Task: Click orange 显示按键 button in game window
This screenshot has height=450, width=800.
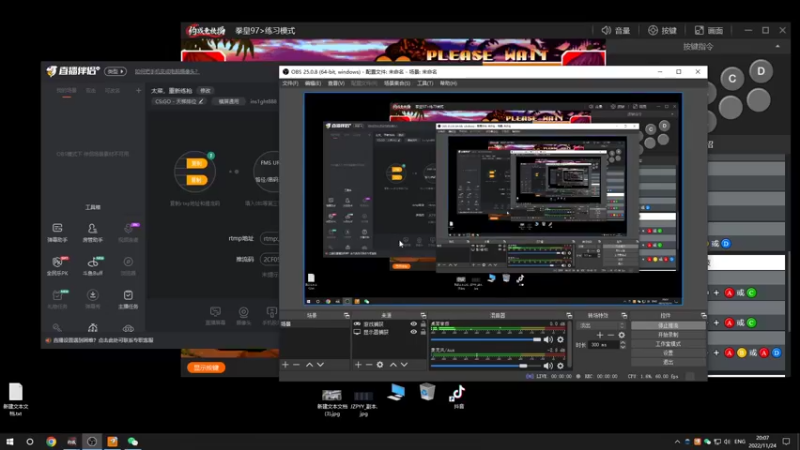Action: pos(206,367)
